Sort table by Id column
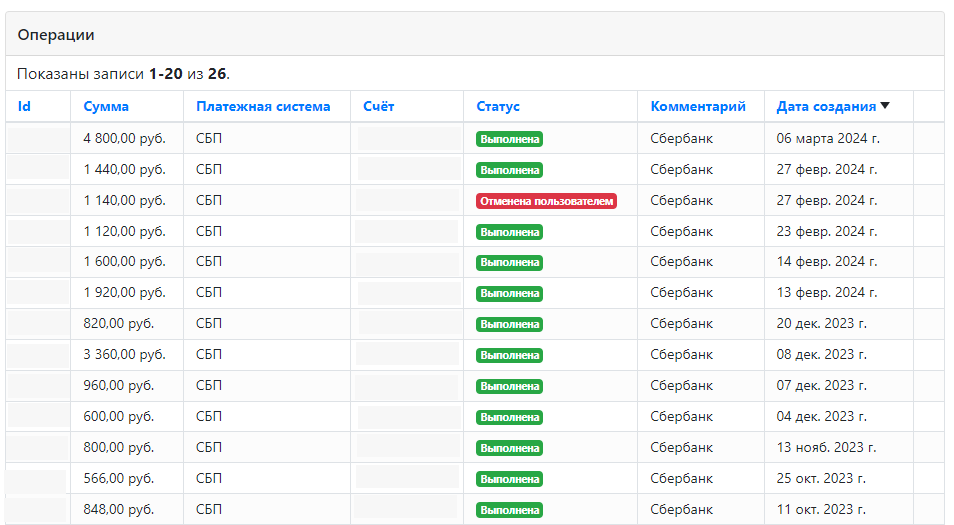 tap(24, 106)
